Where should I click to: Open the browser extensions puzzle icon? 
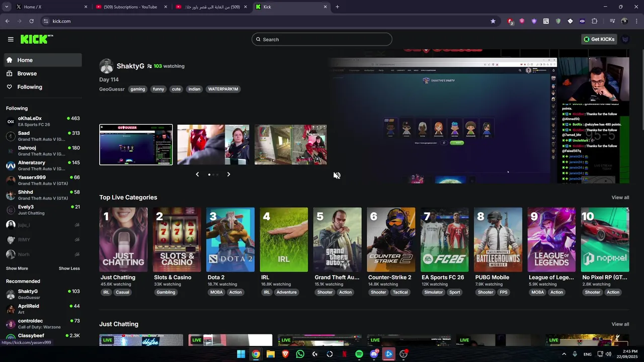click(595, 21)
